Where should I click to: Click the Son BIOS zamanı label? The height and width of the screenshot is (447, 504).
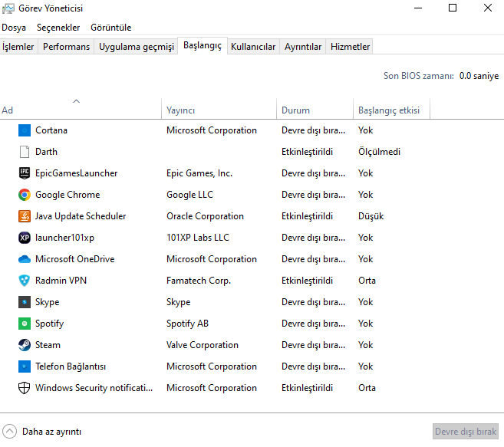[x=419, y=76]
